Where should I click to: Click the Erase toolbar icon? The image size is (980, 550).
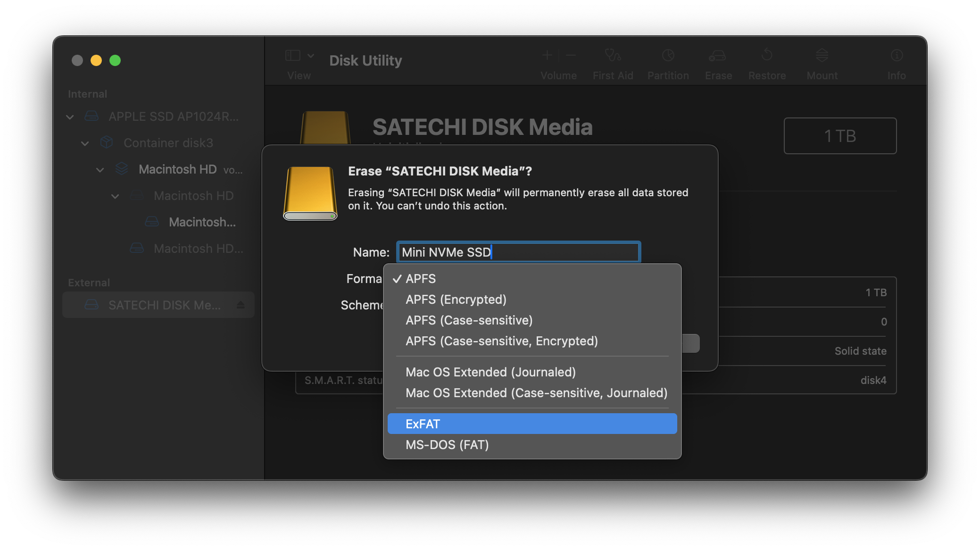point(717,56)
